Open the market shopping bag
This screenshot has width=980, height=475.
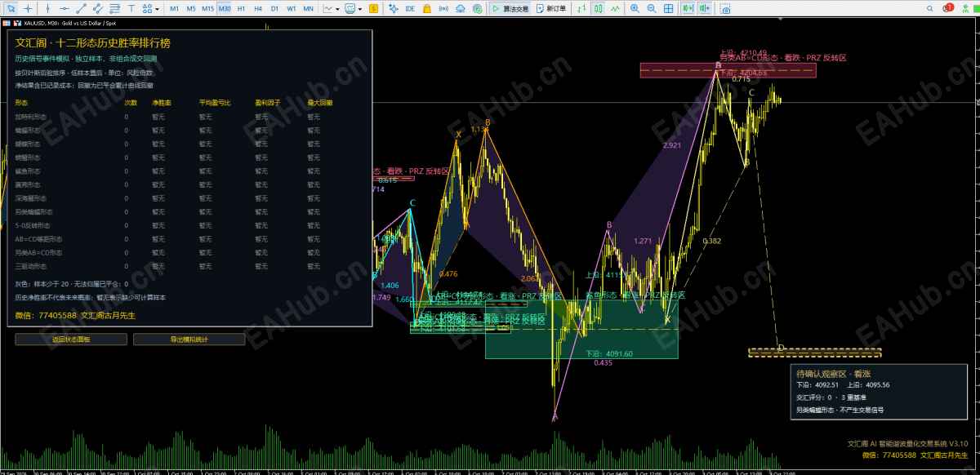[427, 8]
